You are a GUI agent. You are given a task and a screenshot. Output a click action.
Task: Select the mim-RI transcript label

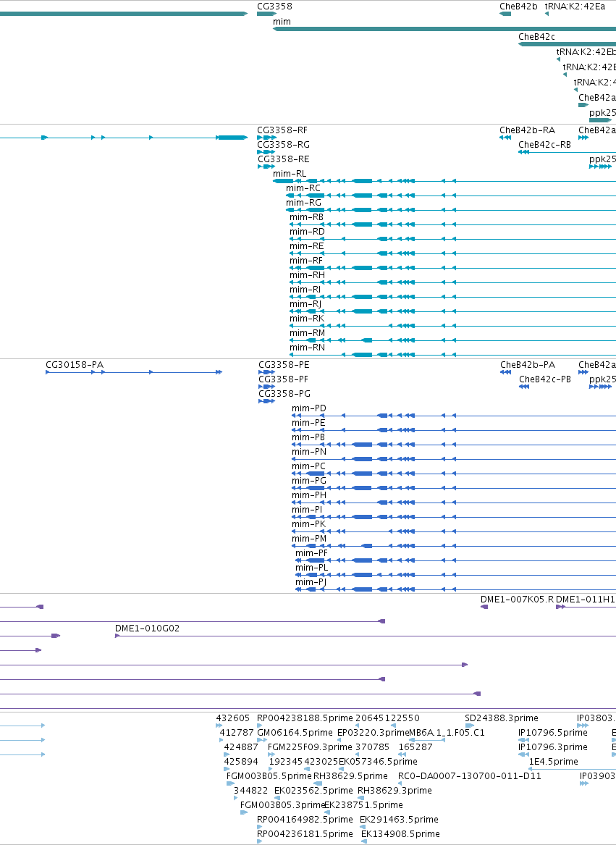tap(305, 290)
